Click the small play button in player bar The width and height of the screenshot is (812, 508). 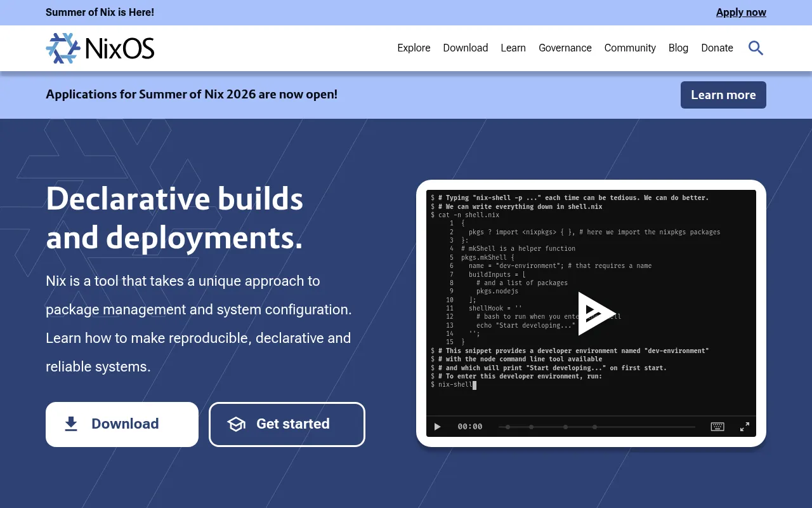tap(437, 427)
